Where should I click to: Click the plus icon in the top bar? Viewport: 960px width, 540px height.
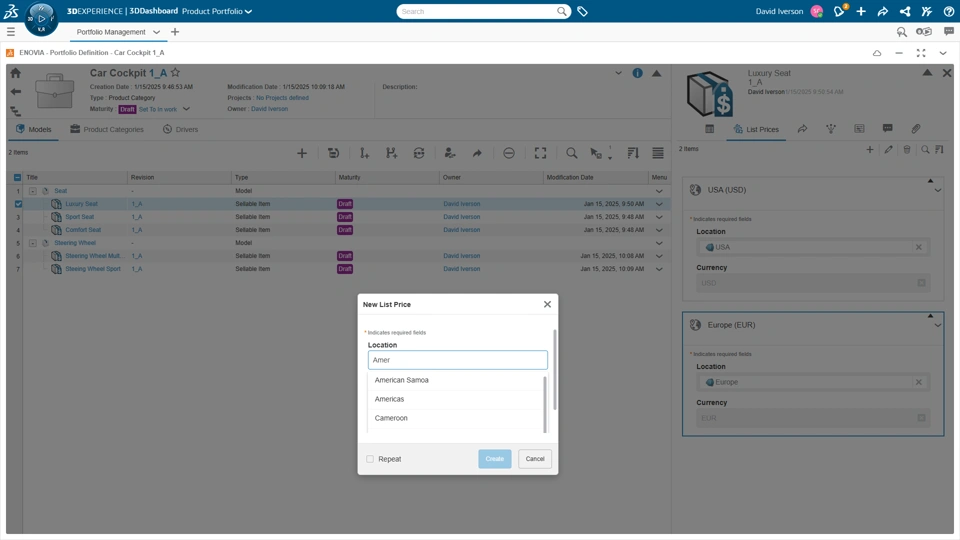pyautogui.click(x=861, y=11)
